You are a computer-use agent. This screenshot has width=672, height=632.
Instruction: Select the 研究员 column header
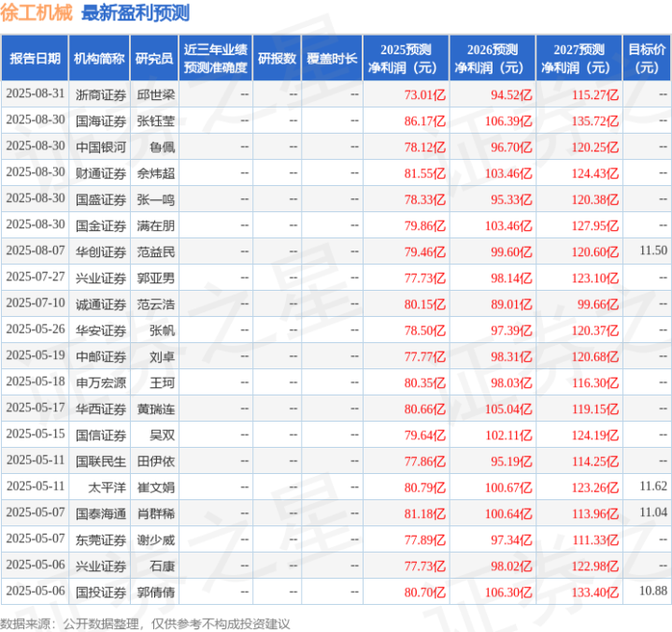pos(154,58)
